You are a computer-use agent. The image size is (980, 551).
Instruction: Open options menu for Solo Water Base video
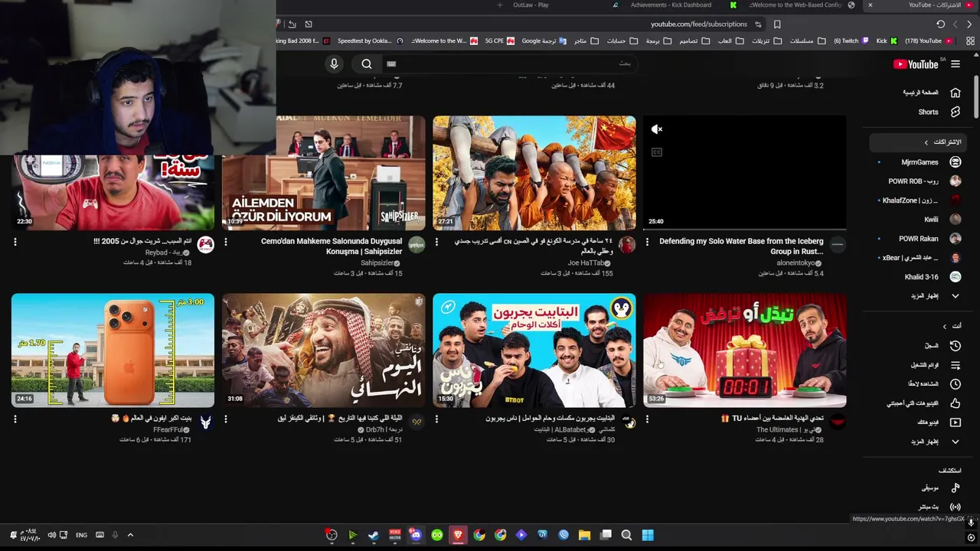648,242
